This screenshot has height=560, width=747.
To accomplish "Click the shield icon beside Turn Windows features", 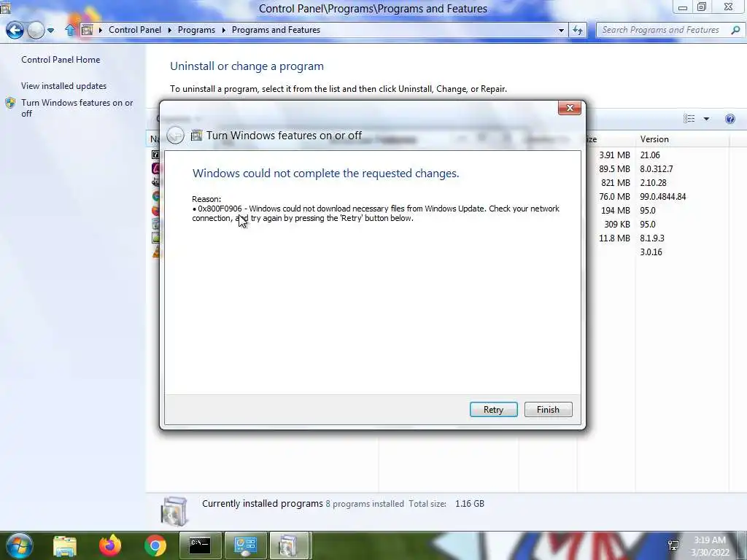I will click(10, 103).
